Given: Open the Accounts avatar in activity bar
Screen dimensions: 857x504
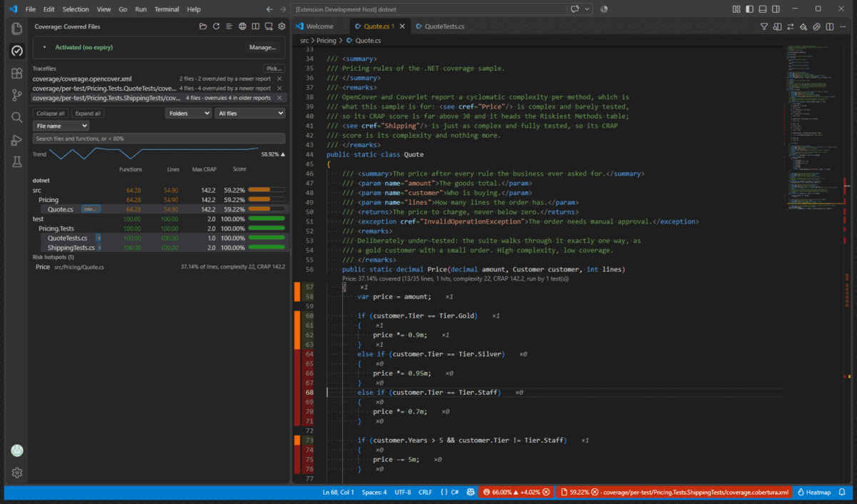Looking at the screenshot, I should tap(17, 450).
